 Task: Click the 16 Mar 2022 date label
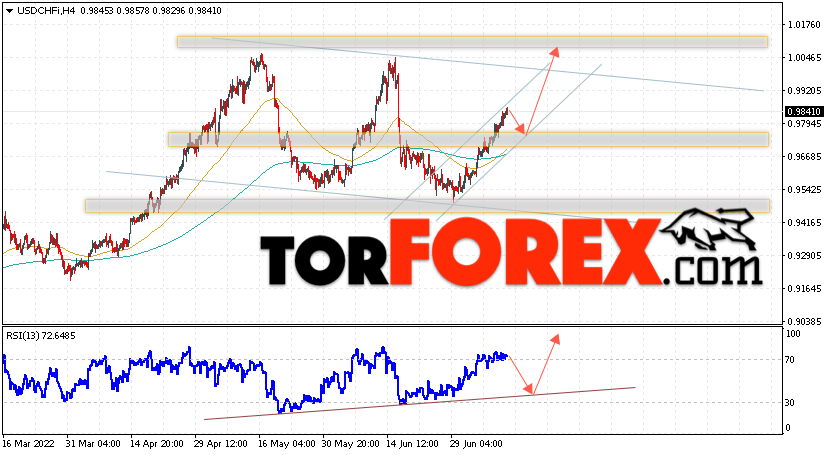pos(29,443)
